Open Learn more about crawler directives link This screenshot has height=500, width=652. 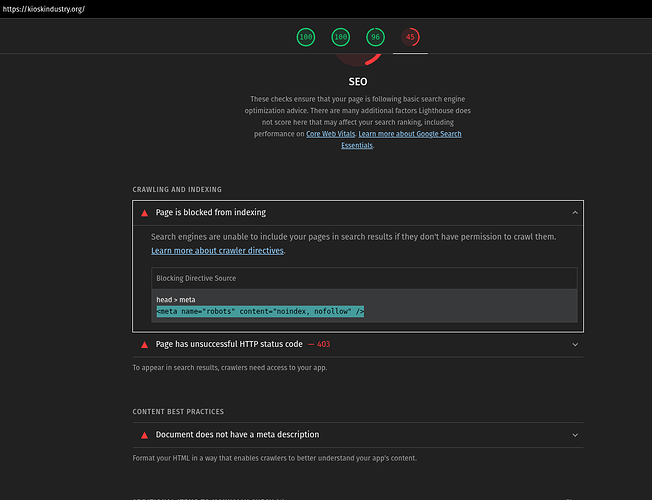[x=217, y=250]
